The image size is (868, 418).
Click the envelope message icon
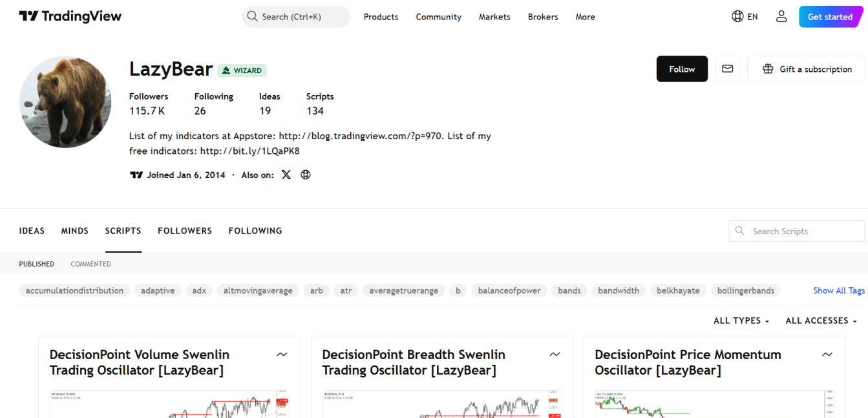(x=728, y=69)
